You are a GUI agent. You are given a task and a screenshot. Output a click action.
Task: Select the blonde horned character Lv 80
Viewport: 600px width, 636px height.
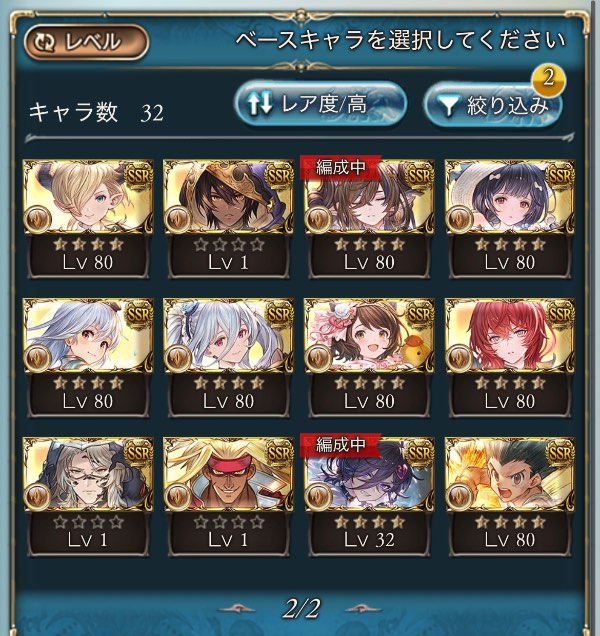pyautogui.click(x=88, y=219)
